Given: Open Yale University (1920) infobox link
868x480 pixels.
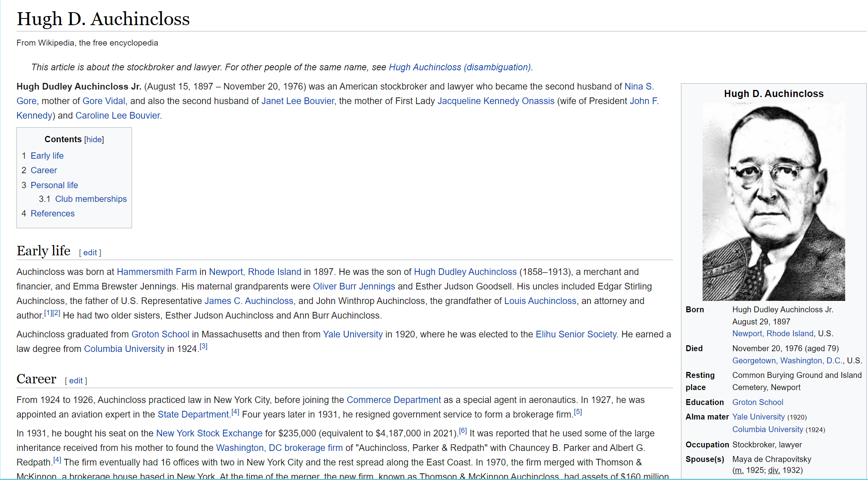Looking at the screenshot, I should tap(758, 417).
